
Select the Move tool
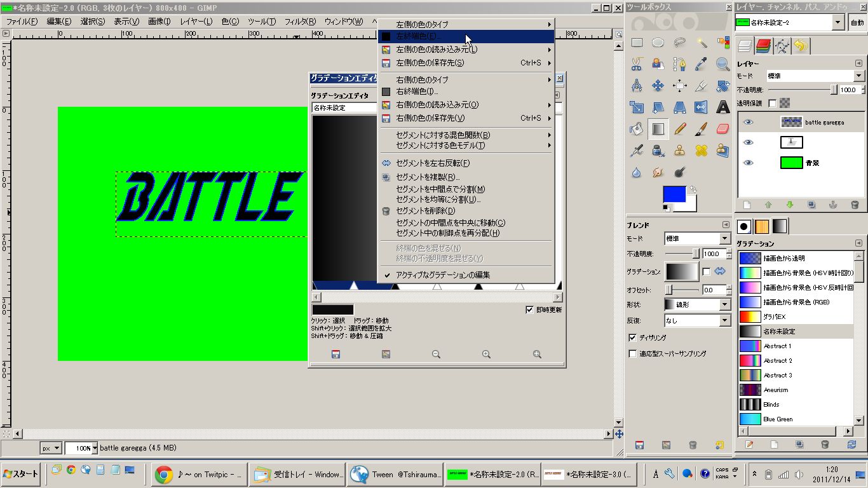click(658, 86)
